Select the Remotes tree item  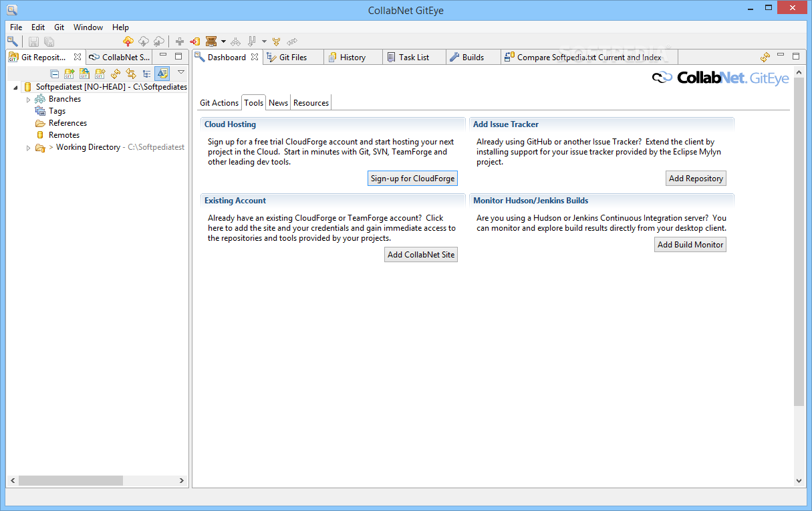pos(63,135)
